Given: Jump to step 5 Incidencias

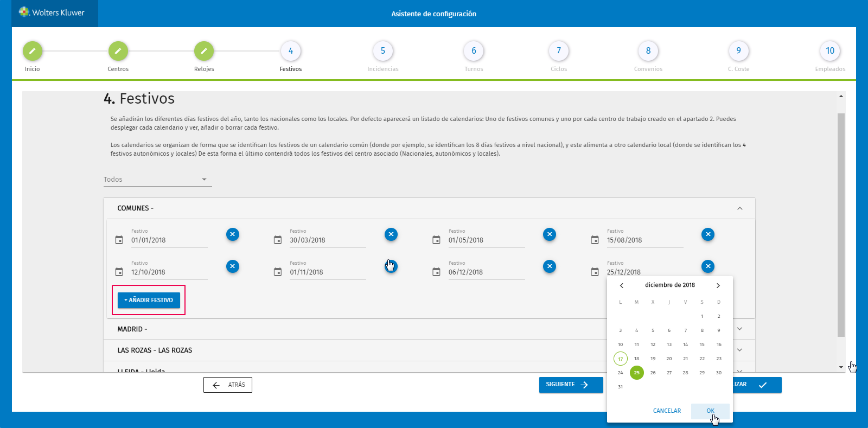Looking at the screenshot, I should [383, 51].
